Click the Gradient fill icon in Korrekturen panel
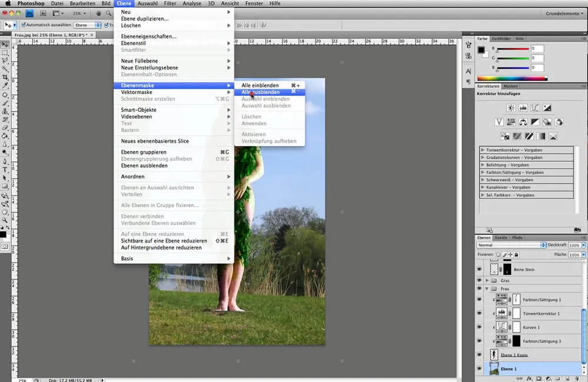 (x=541, y=137)
